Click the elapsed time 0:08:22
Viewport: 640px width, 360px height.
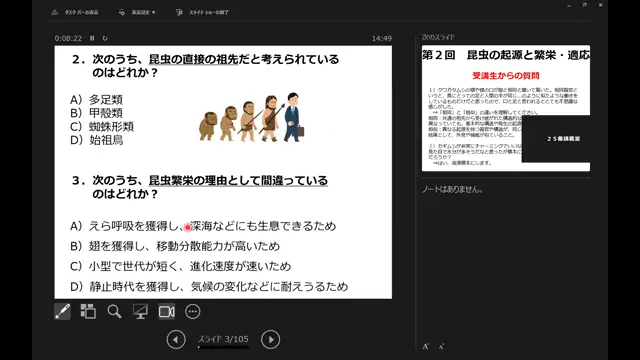tap(68, 38)
